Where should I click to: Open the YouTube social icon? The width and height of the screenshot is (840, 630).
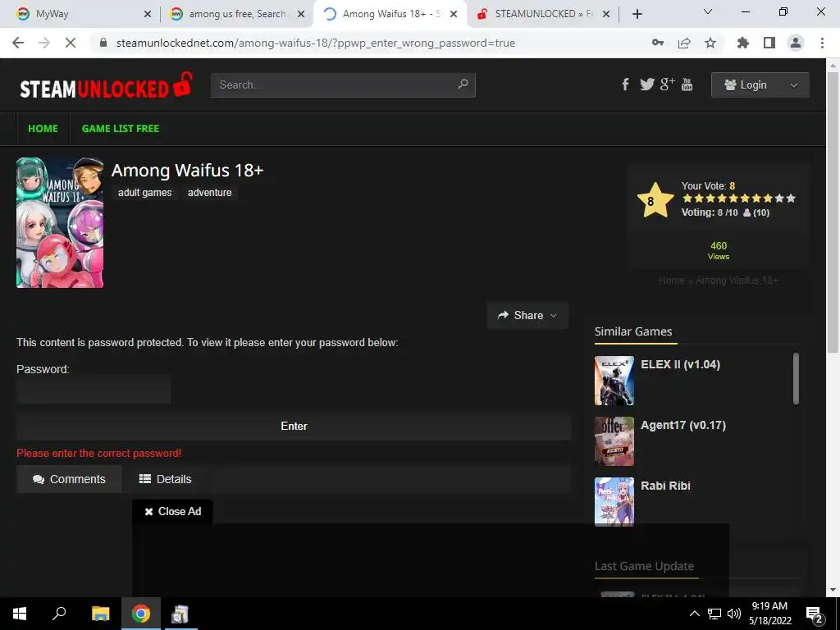pyautogui.click(x=687, y=84)
